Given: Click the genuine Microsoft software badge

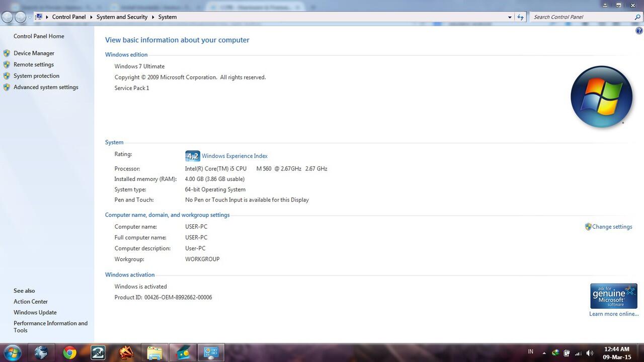Looking at the screenshot, I should [x=614, y=296].
